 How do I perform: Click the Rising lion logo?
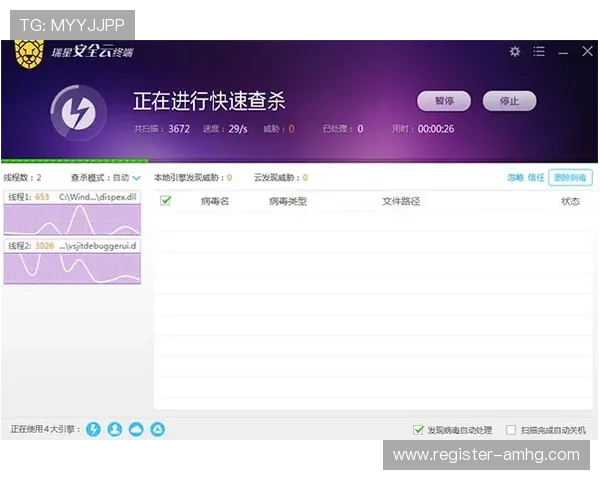click(x=29, y=54)
